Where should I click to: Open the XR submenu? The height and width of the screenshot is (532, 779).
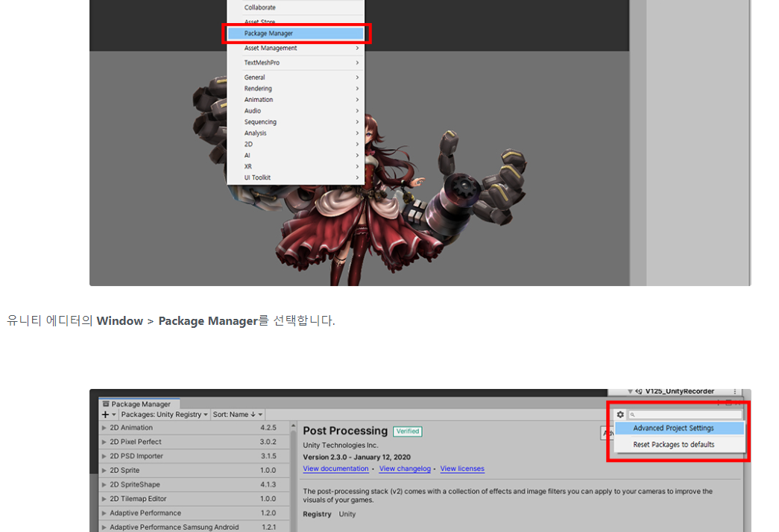point(296,166)
